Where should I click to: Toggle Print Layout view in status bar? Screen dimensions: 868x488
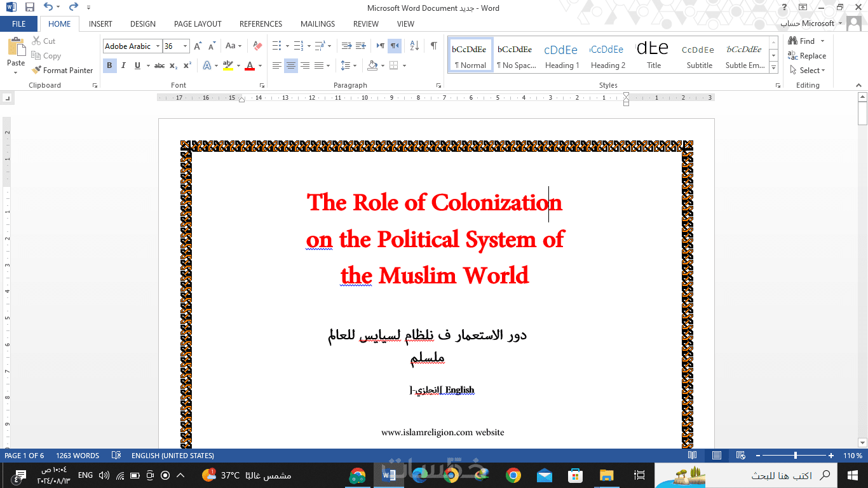coord(716,456)
